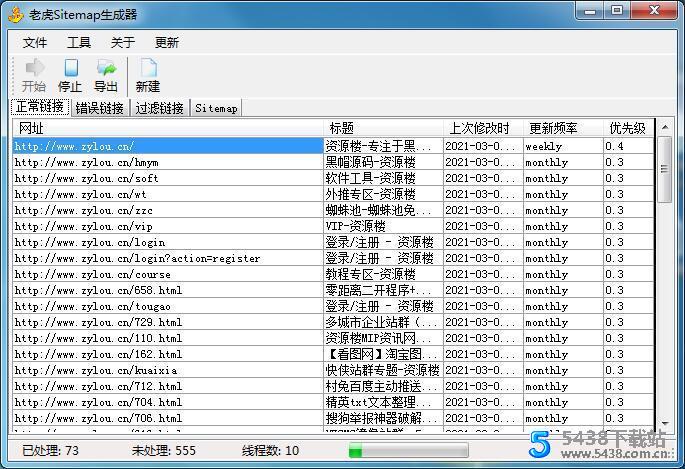This screenshot has width=685, height=469.
Task: Open the 关于 menu
Action: pyautogui.click(x=123, y=42)
